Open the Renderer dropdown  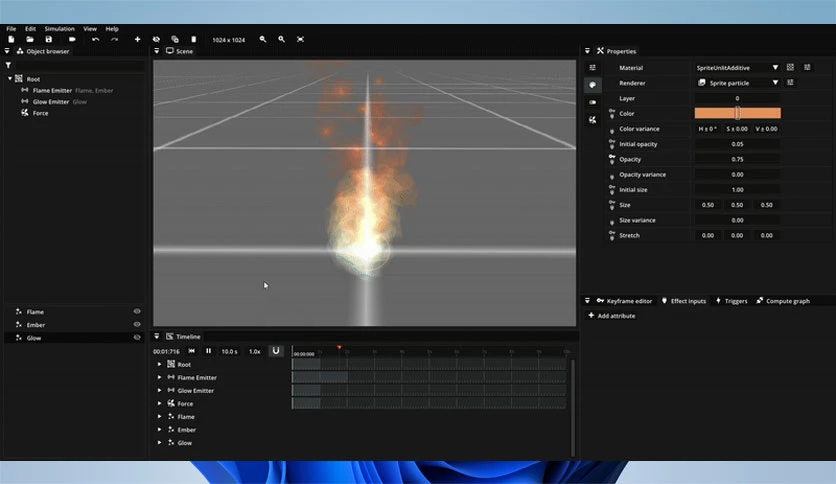point(737,83)
